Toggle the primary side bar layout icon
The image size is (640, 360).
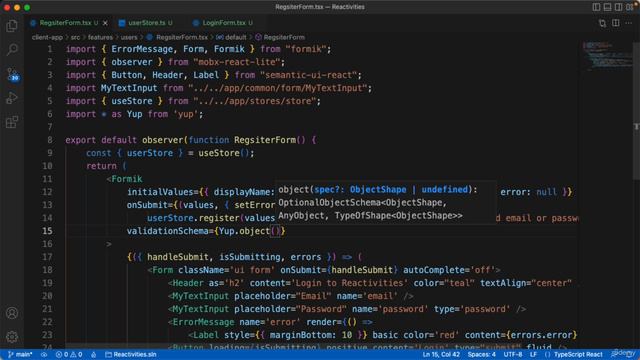pos(596,7)
